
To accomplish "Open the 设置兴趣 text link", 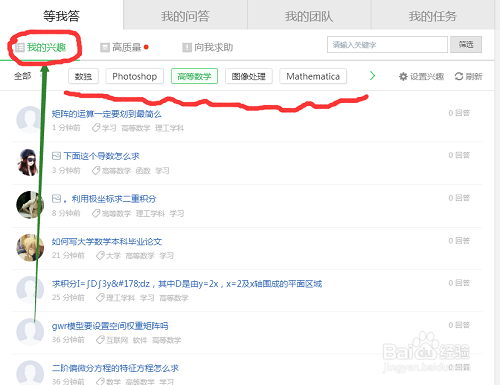I will point(427,77).
